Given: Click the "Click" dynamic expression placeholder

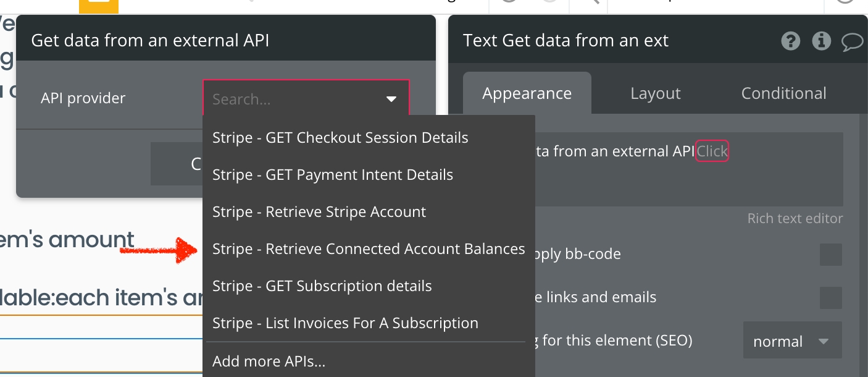Looking at the screenshot, I should (712, 151).
